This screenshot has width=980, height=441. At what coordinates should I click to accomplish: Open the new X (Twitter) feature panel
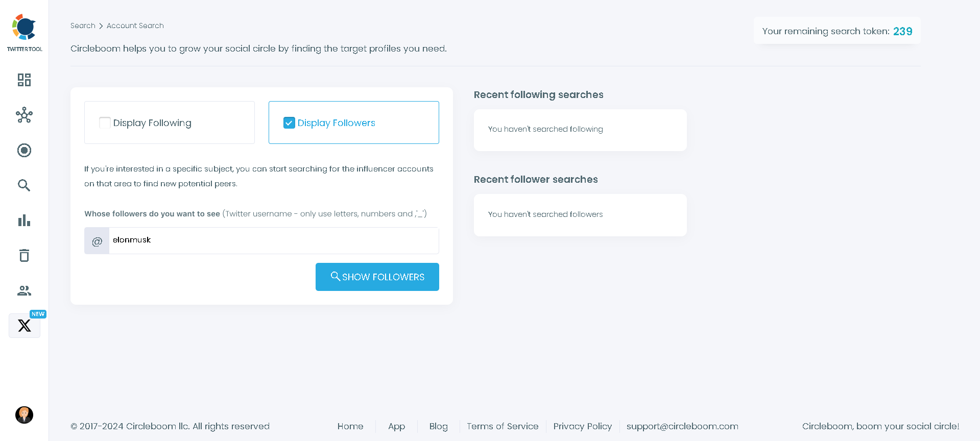coord(24,325)
